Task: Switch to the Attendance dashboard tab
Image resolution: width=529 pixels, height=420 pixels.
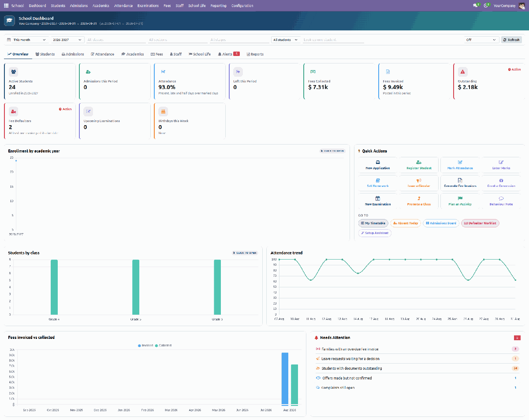Action: 102,54
